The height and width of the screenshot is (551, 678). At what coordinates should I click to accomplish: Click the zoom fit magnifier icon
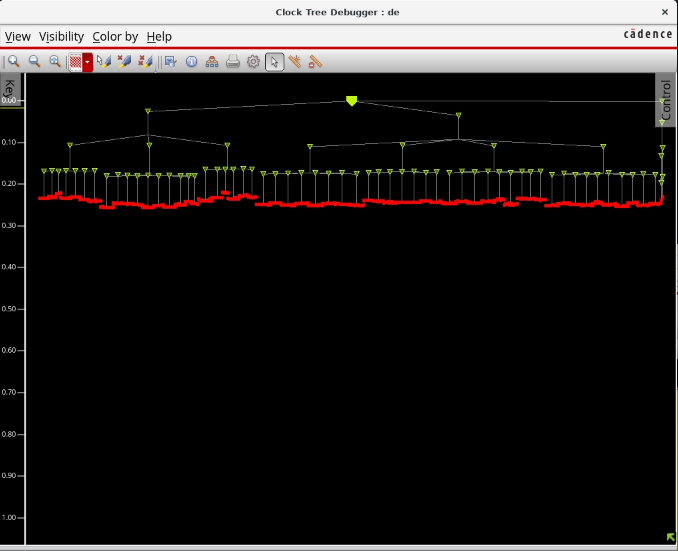click(55, 61)
